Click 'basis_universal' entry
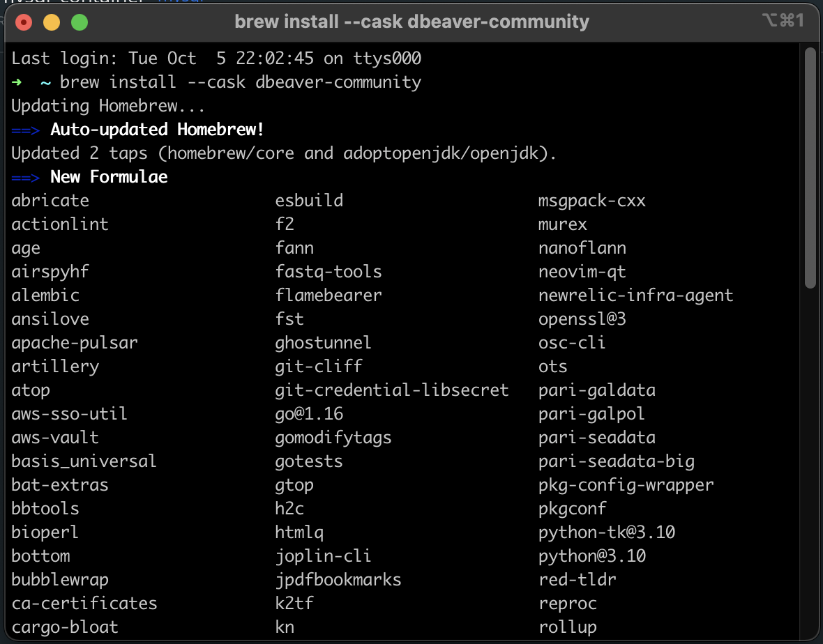Viewport: 823px width, 644px height. coord(84,461)
